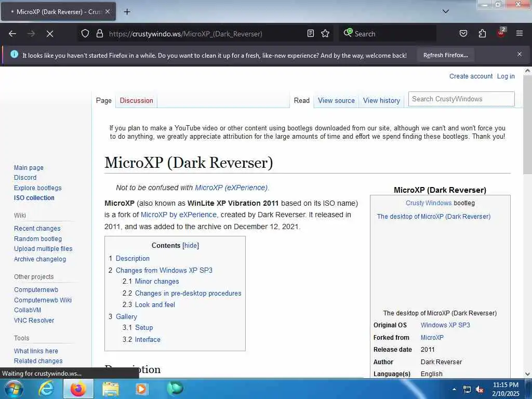Hide the Contents table

191,245
